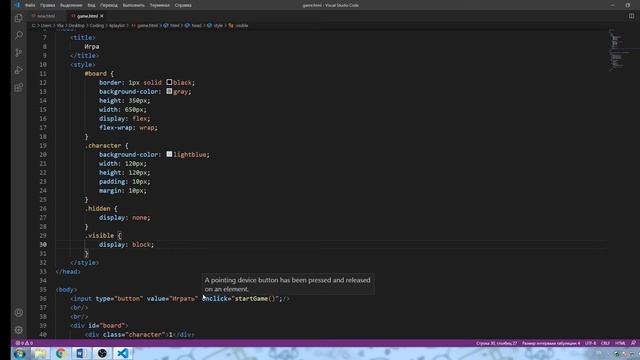Click the VS Code logo in title bar

tap(17, 5)
